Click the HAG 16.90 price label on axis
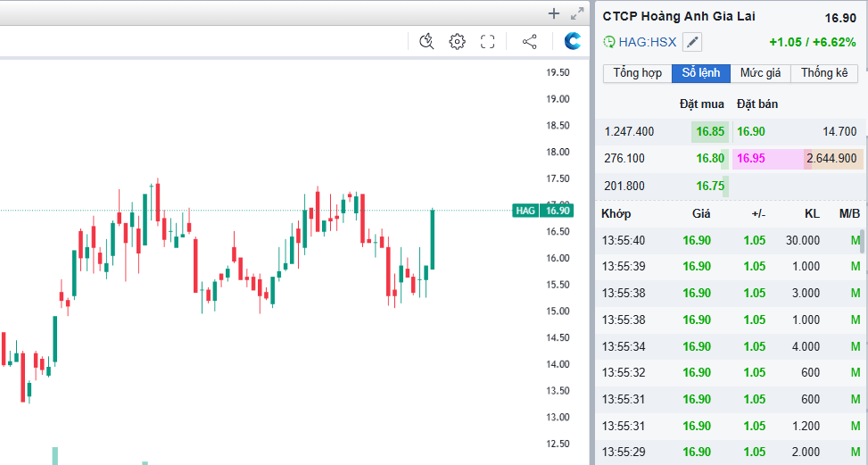This screenshot has width=868, height=465. pos(542,211)
